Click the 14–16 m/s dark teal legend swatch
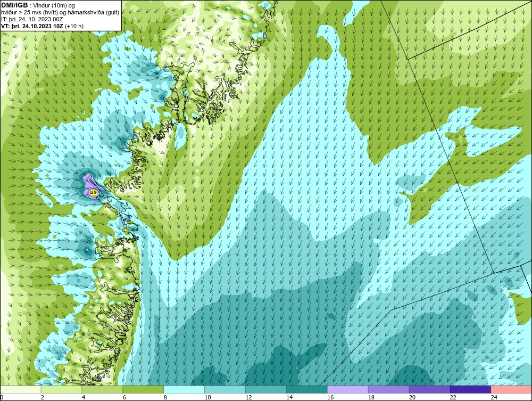532x401 pixels. pyautogui.click(x=307, y=389)
